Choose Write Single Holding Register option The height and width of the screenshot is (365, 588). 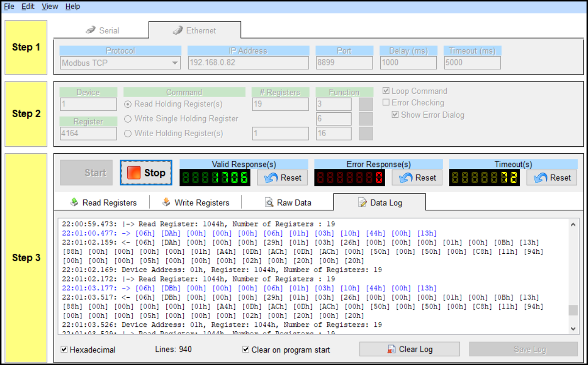(128, 119)
